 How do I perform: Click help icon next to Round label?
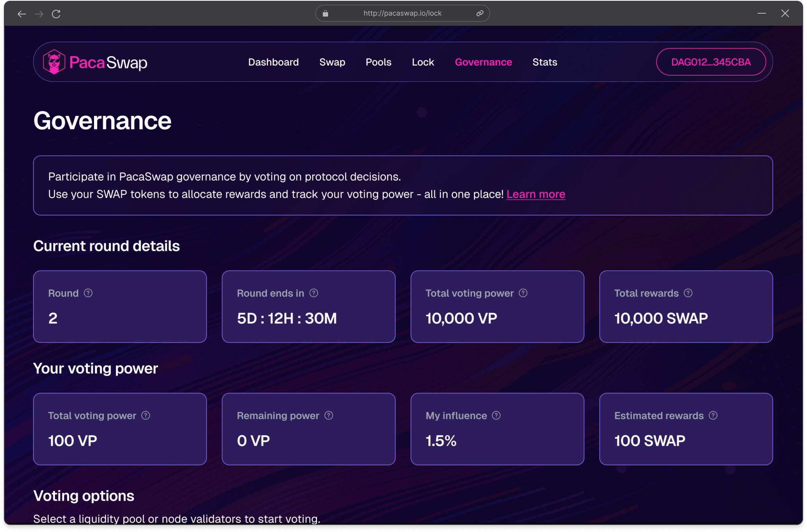(x=88, y=293)
